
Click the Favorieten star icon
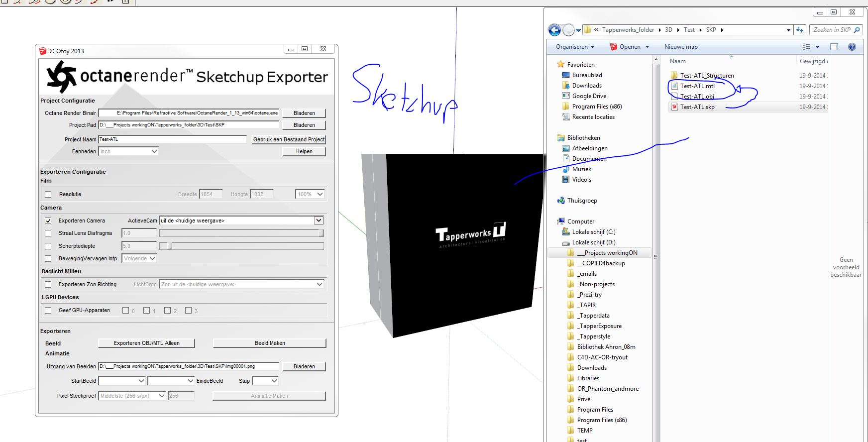point(561,64)
